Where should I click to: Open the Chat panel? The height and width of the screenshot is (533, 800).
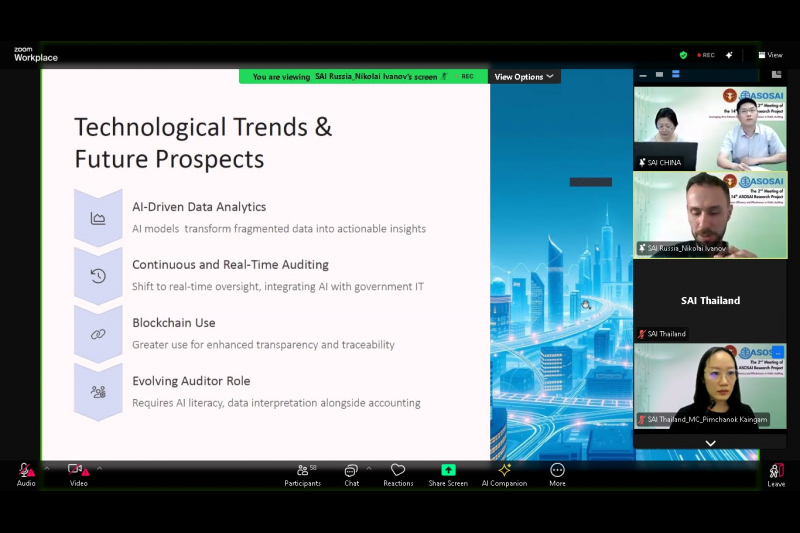[x=351, y=474]
